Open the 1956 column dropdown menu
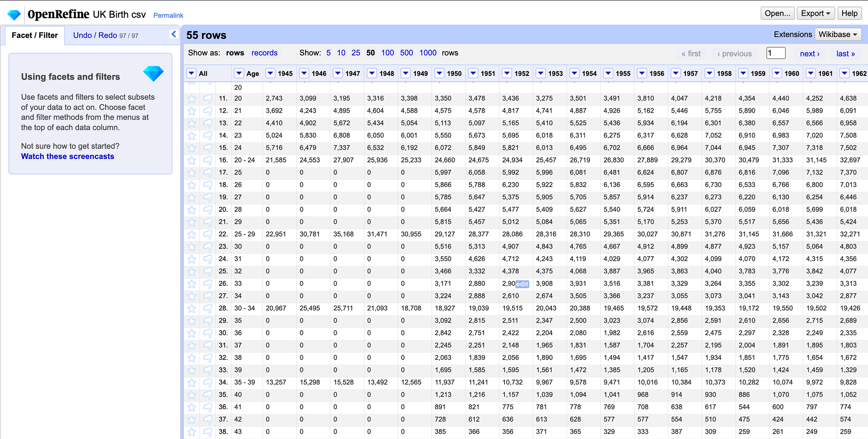This screenshot has height=439, width=868. click(x=642, y=73)
